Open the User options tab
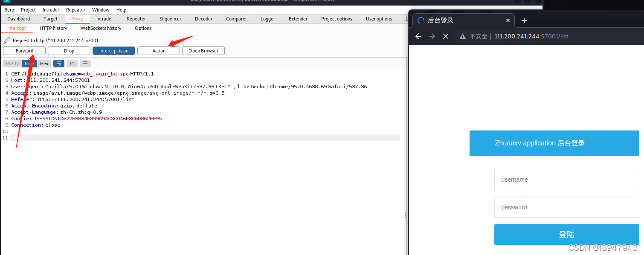The width and height of the screenshot is (644, 255). click(379, 19)
